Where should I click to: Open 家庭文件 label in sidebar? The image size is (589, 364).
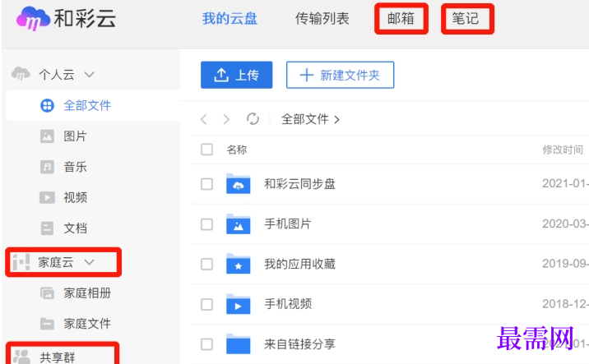[x=87, y=324]
